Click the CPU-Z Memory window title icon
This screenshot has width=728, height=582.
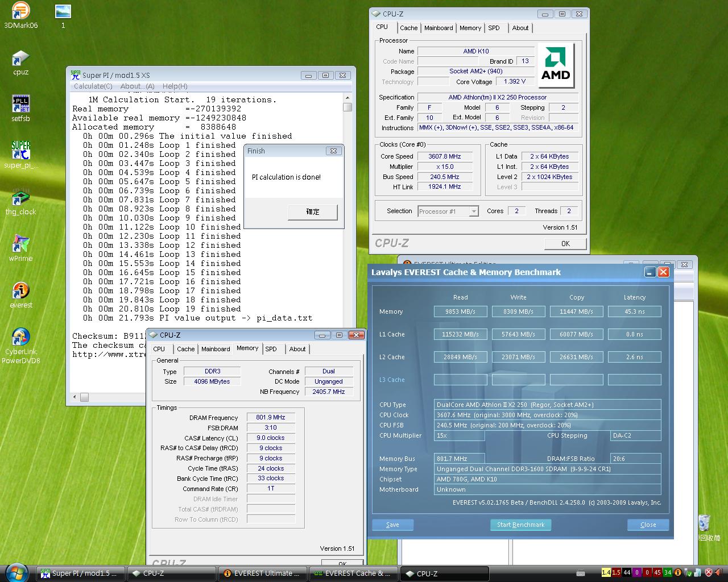point(153,335)
